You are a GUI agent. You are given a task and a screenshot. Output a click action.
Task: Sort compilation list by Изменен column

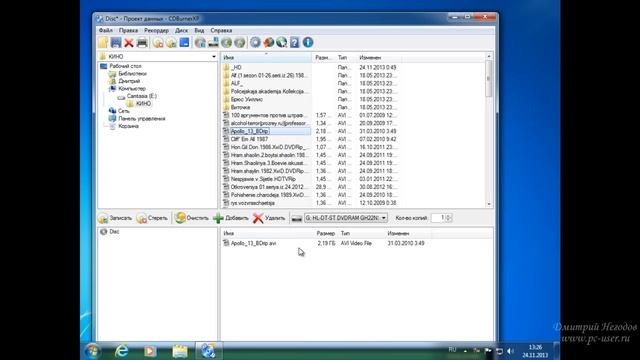(x=408, y=233)
